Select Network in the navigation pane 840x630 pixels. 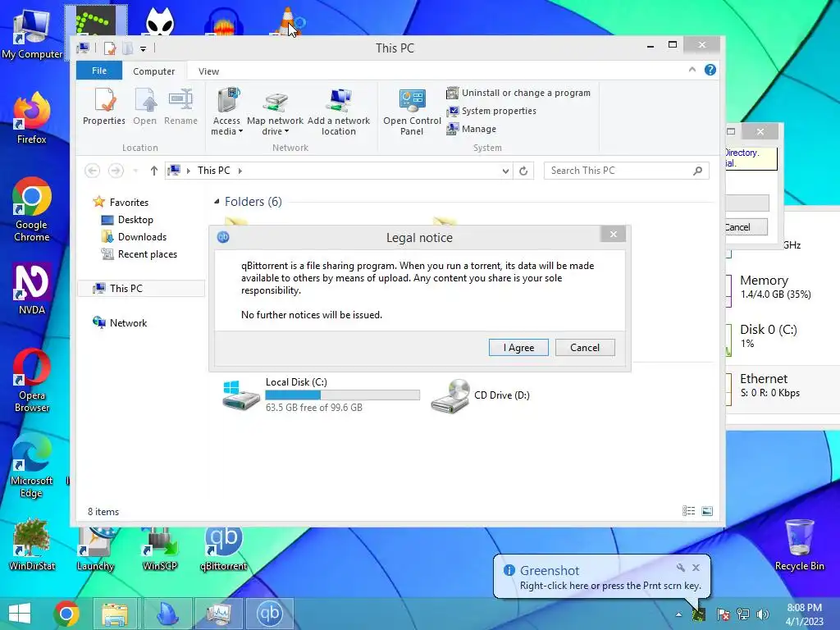tap(120, 322)
